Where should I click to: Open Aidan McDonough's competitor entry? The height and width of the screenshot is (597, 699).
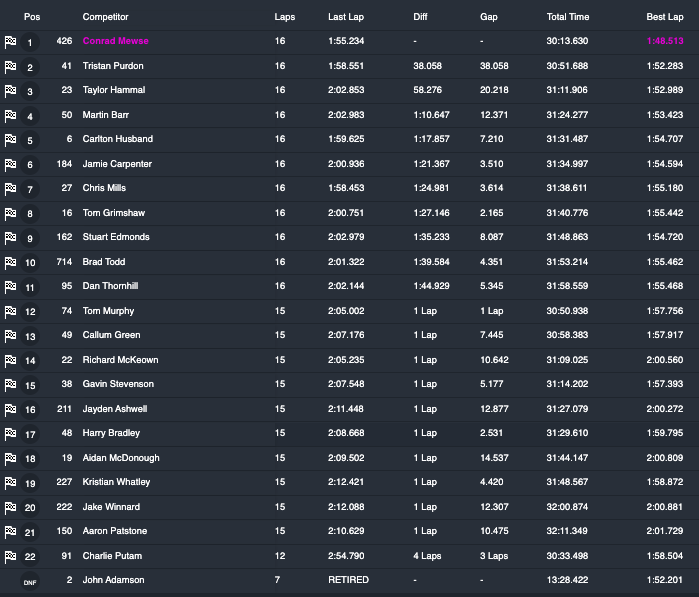[121, 458]
